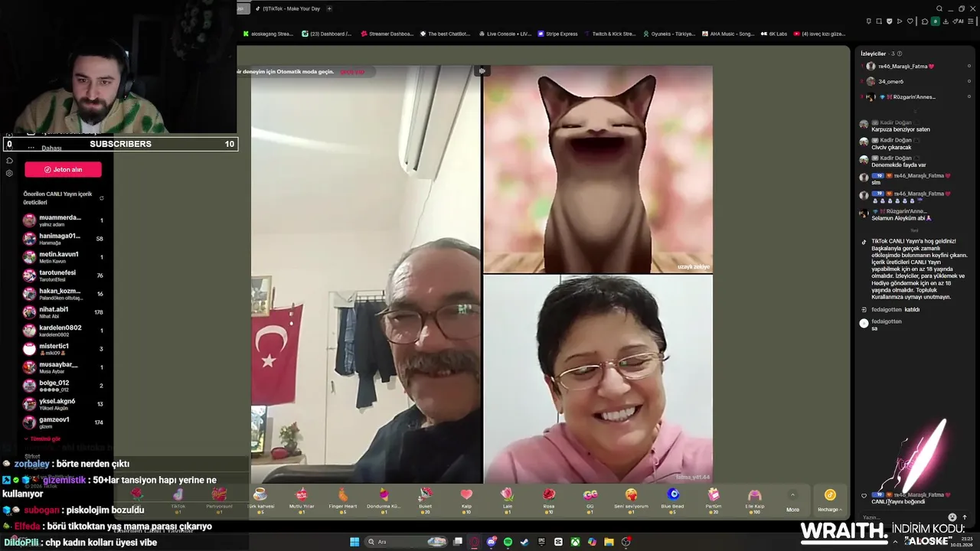
Task: Open bolge_012 suggested live stream
Action: (x=63, y=386)
